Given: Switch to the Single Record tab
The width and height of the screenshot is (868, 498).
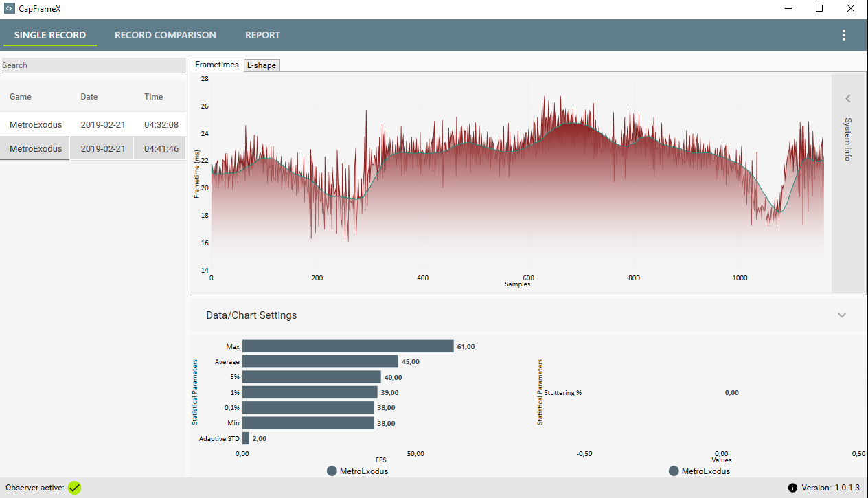Looking at the screenshot, I should (50, 35).
